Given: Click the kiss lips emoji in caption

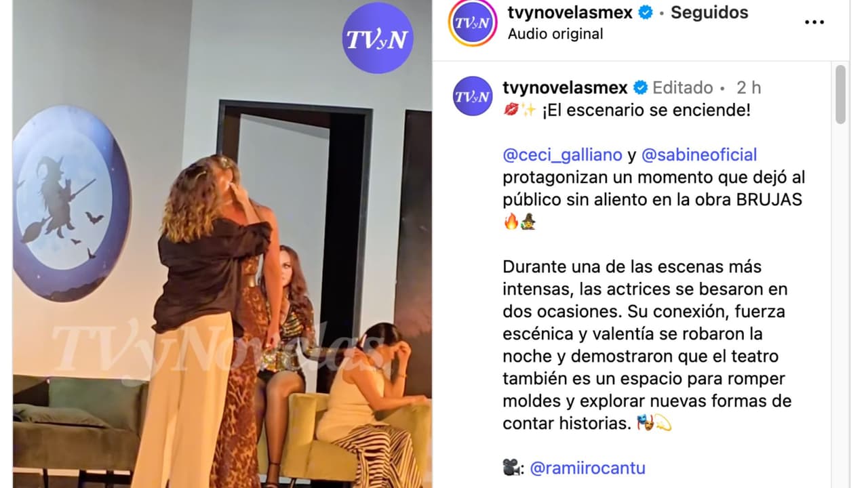Looking at the screenshot, I should (511, 110).
